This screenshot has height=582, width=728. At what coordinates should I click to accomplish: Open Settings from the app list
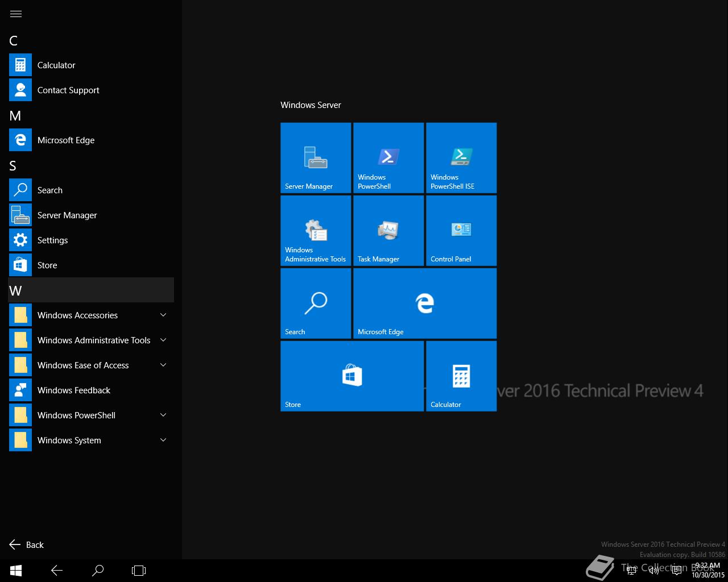pyautogui.click(x=91, y=240)
